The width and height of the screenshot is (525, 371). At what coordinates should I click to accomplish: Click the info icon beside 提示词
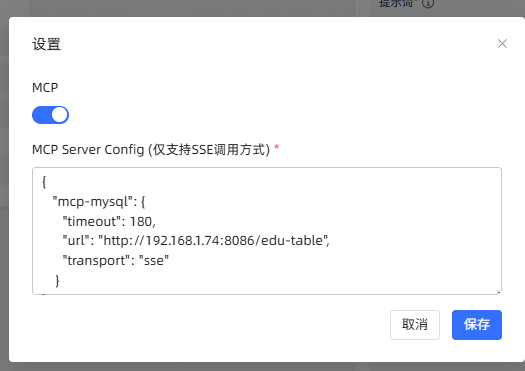click(428, 3)
